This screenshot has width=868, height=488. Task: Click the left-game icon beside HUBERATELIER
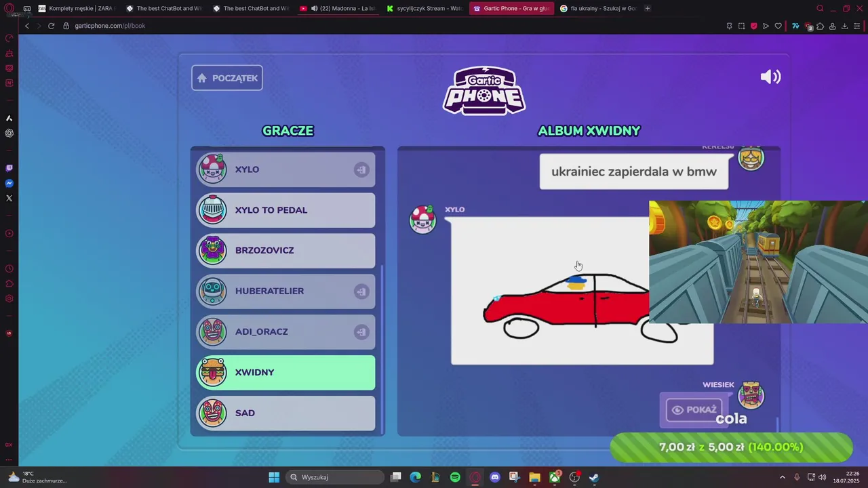pyautogui.click(x=361, y=291)
